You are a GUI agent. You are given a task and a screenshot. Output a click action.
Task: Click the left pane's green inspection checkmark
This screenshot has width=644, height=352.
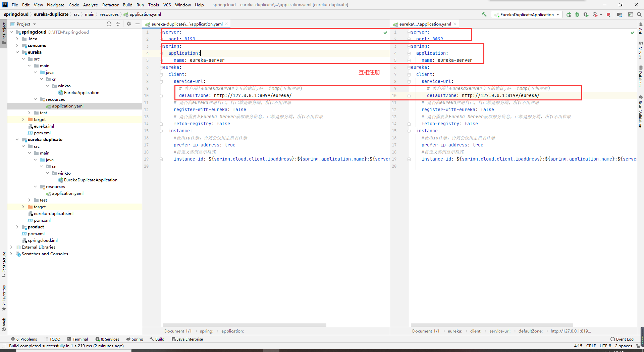click(x=385, y=33)
